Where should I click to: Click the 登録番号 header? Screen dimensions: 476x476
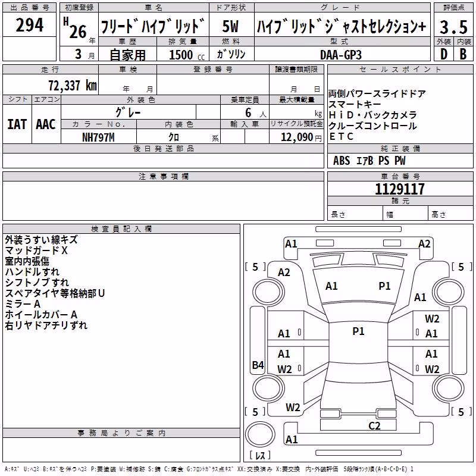(213, 70)
